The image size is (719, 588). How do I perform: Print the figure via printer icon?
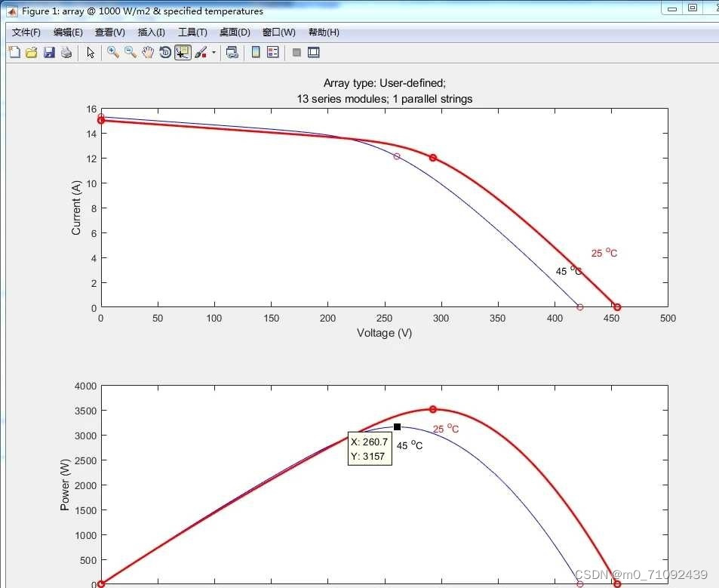tap(66, 52)
